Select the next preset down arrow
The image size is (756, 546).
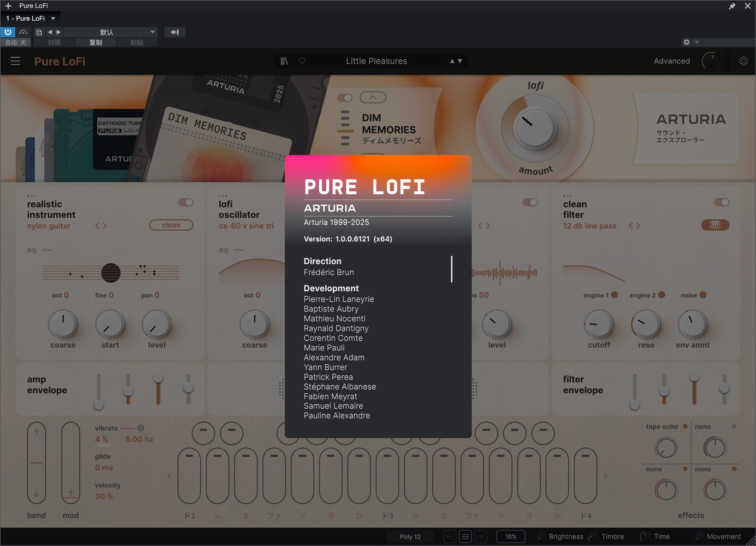coord(460,61)
